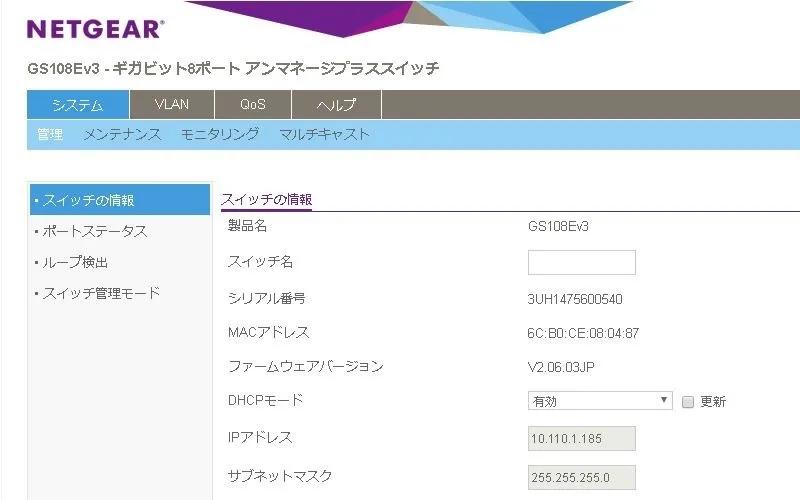Open the ヘルプ tab
The height and width of the screenshot is (500, 800).
coord(336,105)
